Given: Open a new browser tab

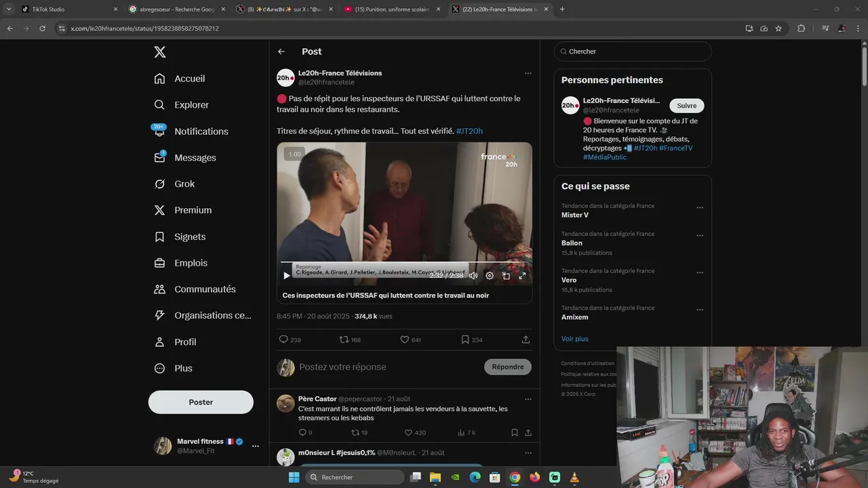Looking at the screenshot, I should click(562, 9).
